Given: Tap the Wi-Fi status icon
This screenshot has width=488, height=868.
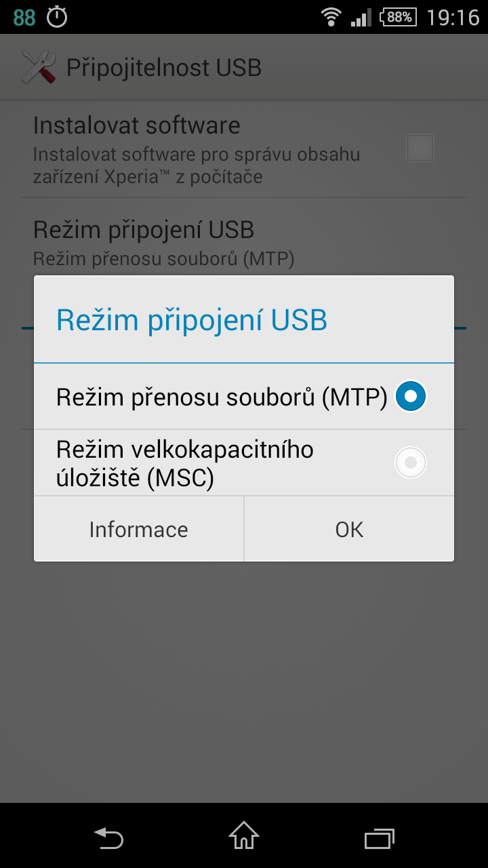Looking at the screenshot, I should (331, 17).
